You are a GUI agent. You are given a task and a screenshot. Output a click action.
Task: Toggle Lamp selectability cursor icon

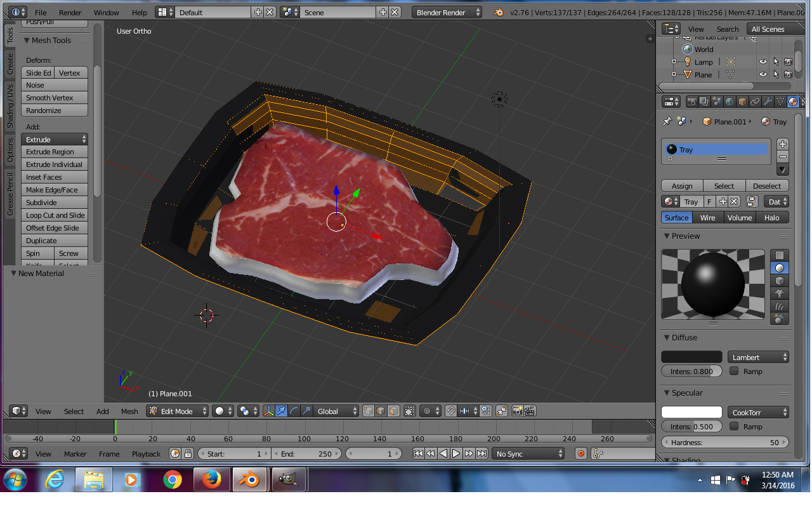click(x=776, y=62)
